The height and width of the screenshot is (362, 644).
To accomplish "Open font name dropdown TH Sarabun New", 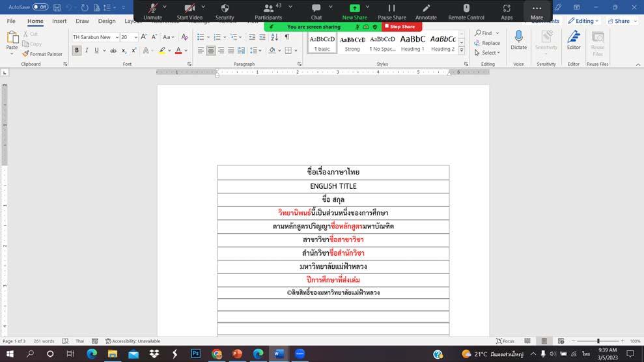I will [x=117, y=37].
